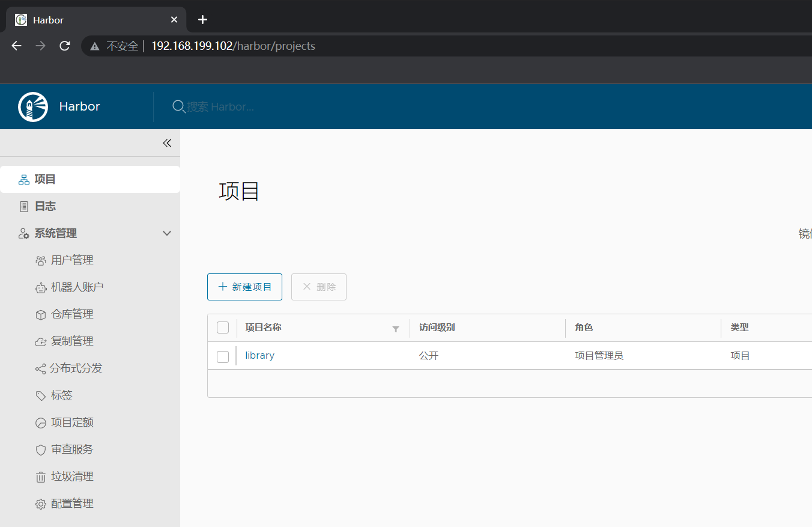Sort by the 项目名称 column header
The image size is (812, 527).
263,327
